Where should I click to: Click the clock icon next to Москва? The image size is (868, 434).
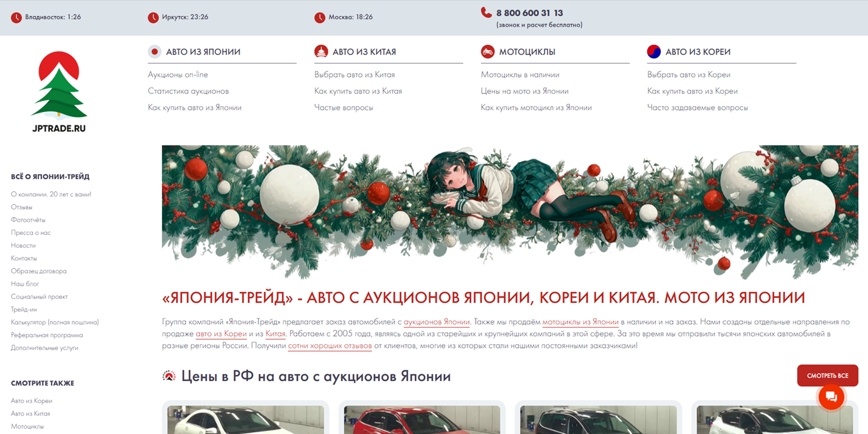click(320, 17)
